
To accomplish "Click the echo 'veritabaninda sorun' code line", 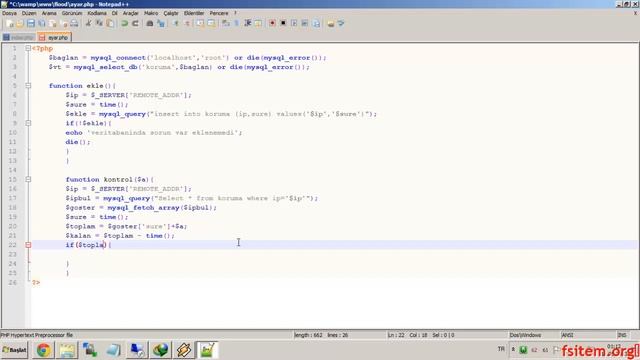I will point(154,133).
